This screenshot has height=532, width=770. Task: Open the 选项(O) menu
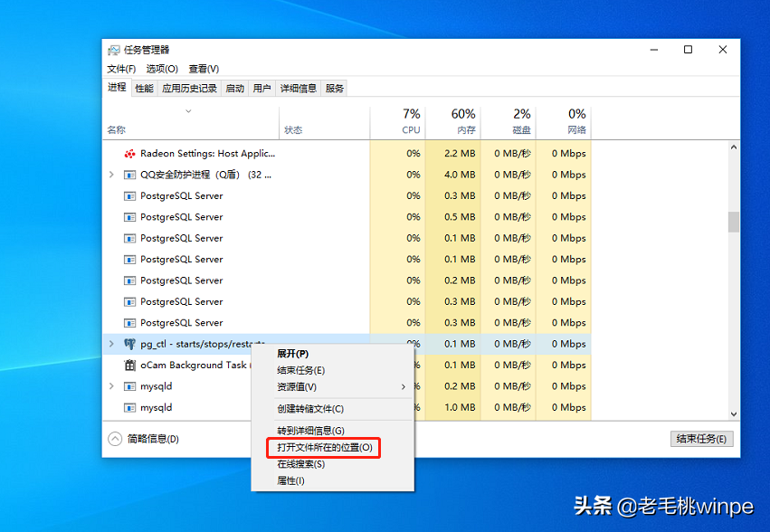[x=162, y=69]
